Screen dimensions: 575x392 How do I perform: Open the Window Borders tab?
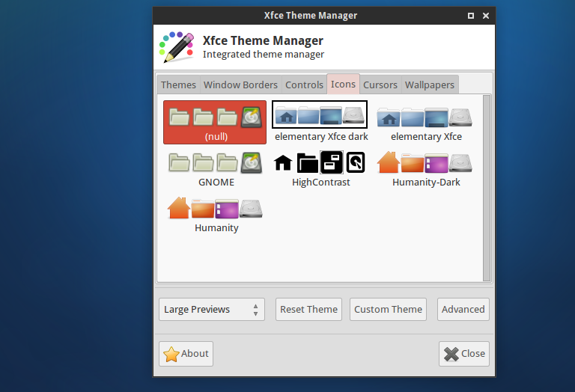[x=240, y=85]
